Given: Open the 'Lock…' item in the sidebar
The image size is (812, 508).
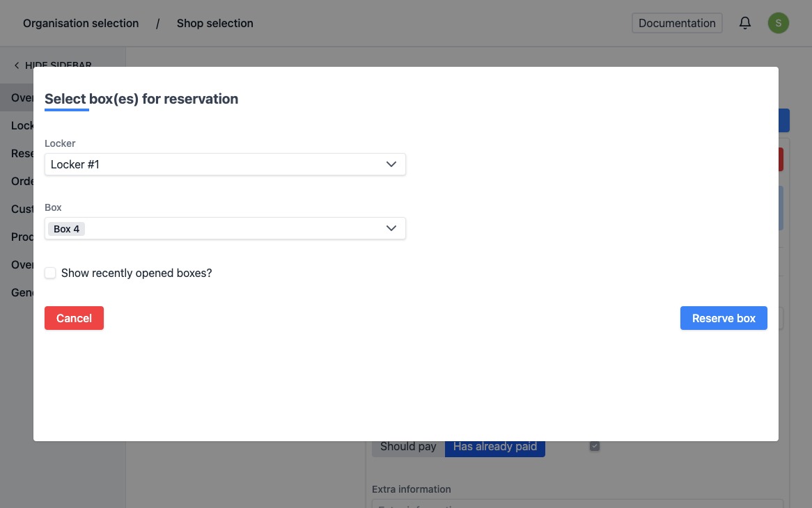Looking at the screenshot, I should point(22,125).
